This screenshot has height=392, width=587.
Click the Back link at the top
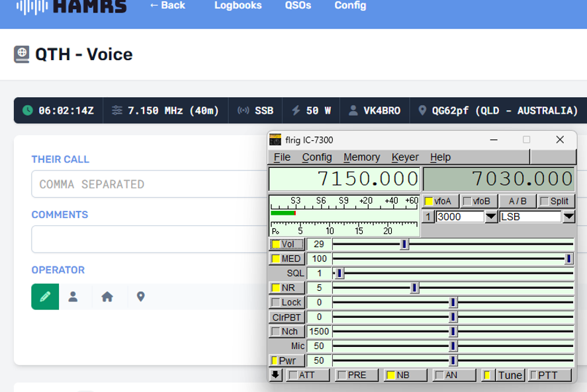[166, 5]
